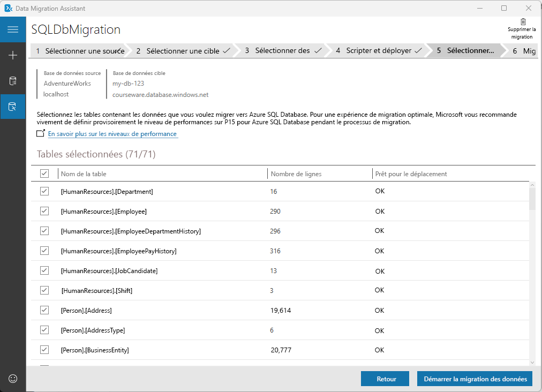The image size is (542, 392).
Task: Select the [HumanResources].[Employee] table name
Action: pyautogui.click(x=104, y=211)
